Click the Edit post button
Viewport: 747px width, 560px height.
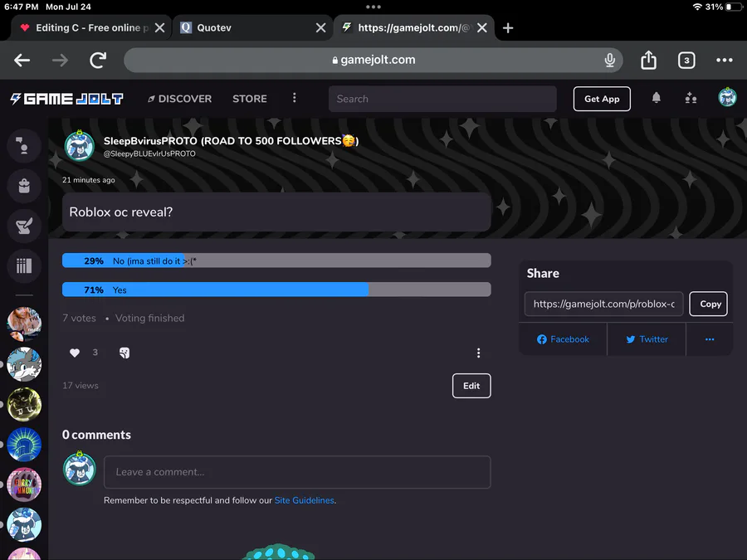coord(471,386)
